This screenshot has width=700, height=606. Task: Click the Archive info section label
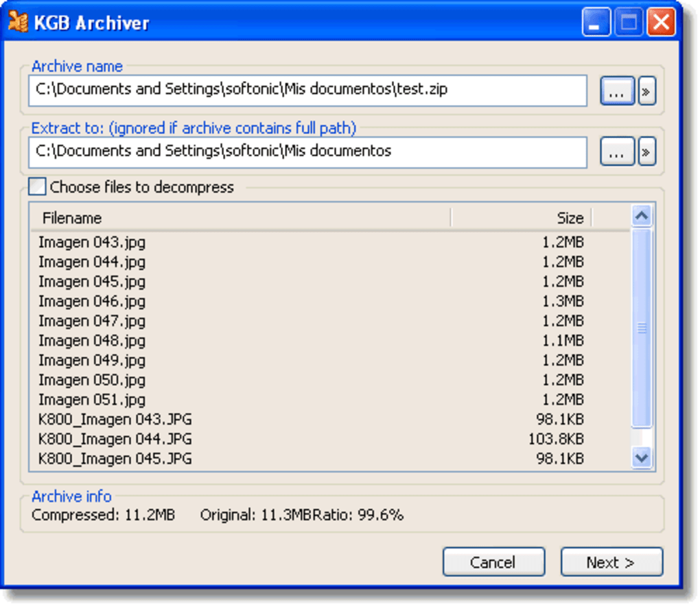click(71, 496)
